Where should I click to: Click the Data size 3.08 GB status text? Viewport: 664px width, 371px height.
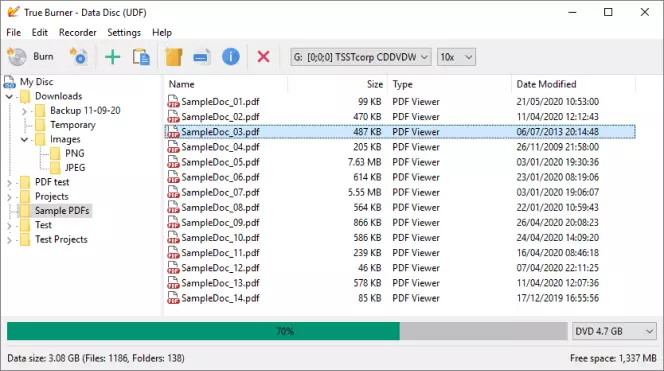point(96,358)
